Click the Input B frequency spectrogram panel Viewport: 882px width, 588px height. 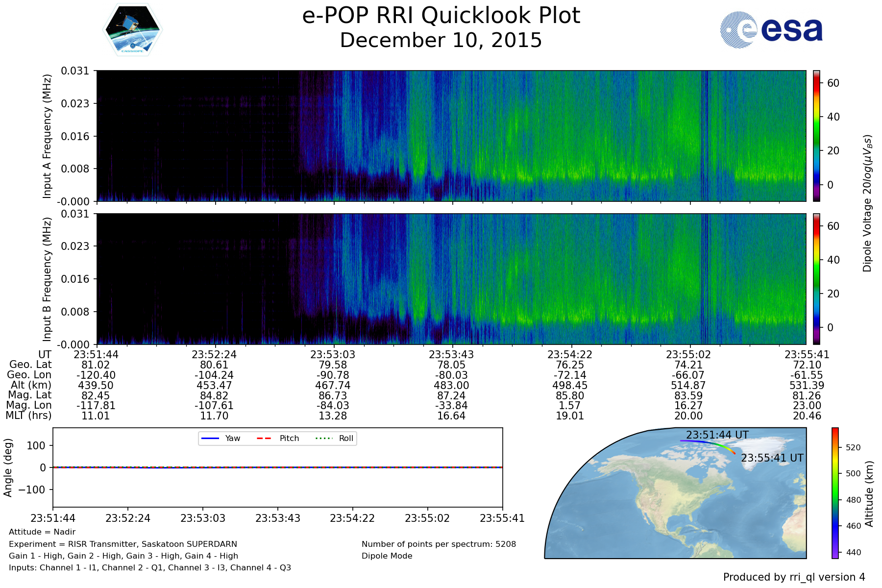click(451, 279)
